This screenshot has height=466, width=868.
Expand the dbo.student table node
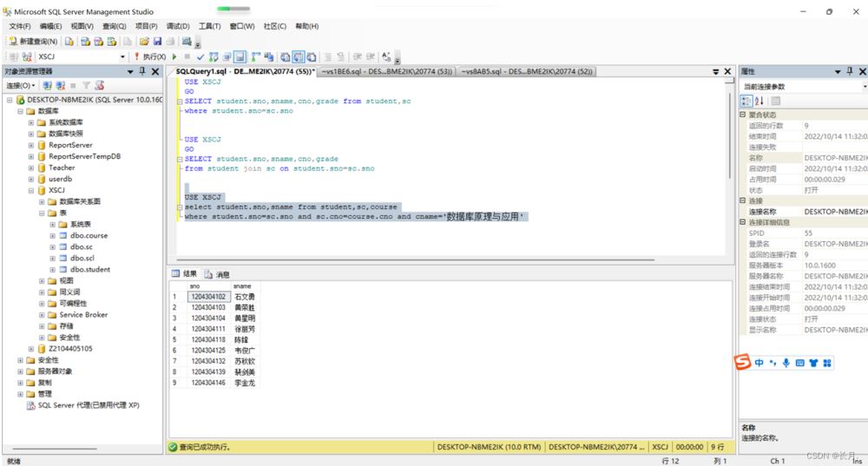[53, 269]
